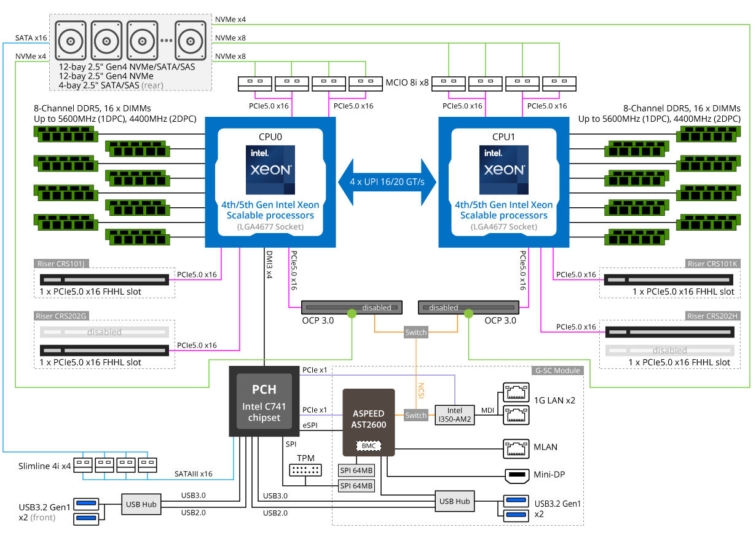
Task: Click the Riser CRS202G label tag
Action: pyautogui.click(x=62, y=316)
